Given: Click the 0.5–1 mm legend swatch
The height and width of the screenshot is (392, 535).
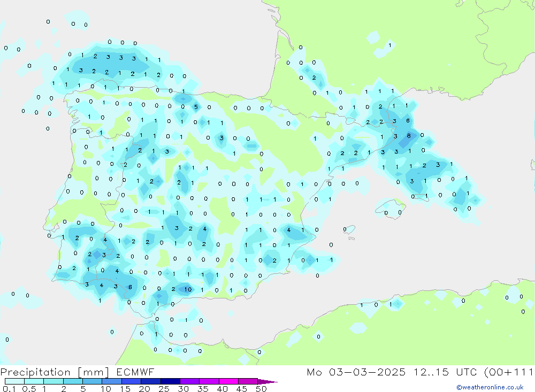Looking at the screenshot, I should click(34, 381).
